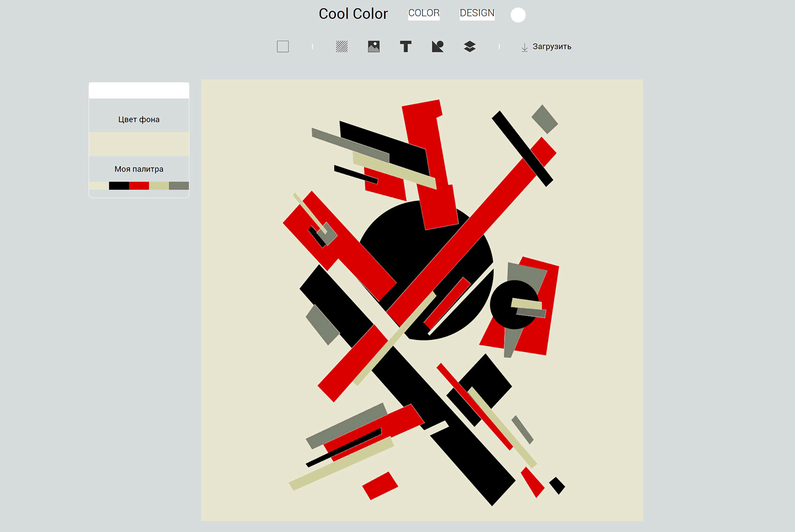Click the Загрузить button
The height and width of the screenshot is (532, 795).
click(x=546, y=47)
